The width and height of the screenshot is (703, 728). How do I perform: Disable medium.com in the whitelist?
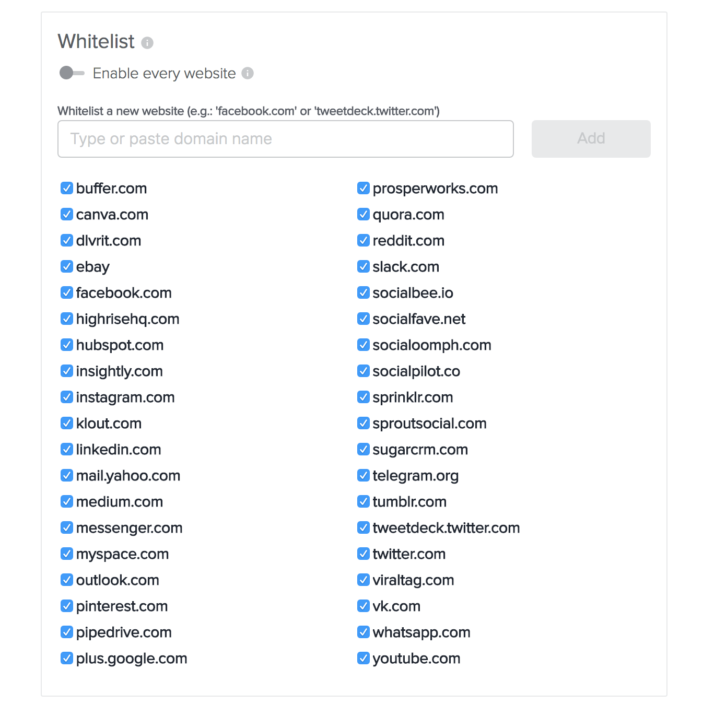(x=67, y=501)
